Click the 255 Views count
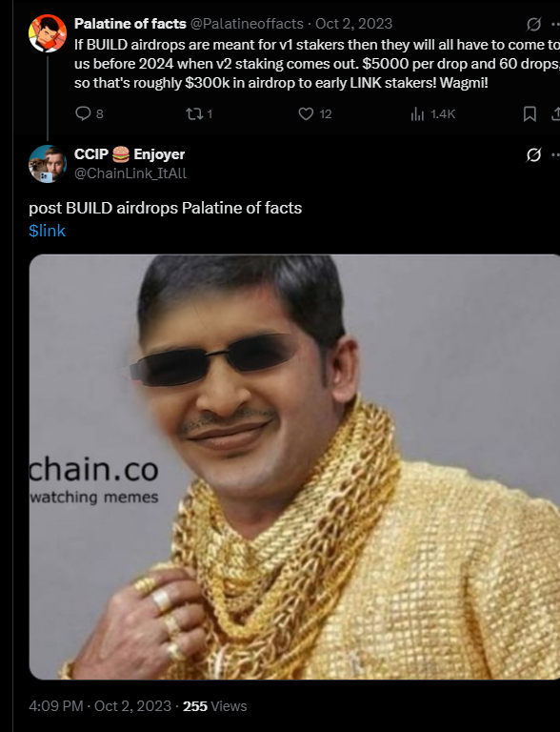The height and width of the screenshot is (732, 560). (x=214, y=706)
